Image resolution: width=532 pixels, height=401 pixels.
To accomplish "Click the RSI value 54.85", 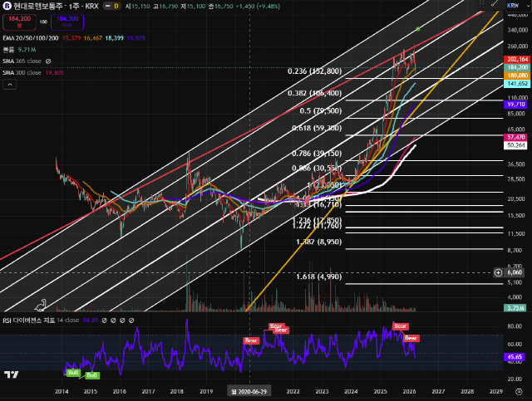I will tap(91, 320).
